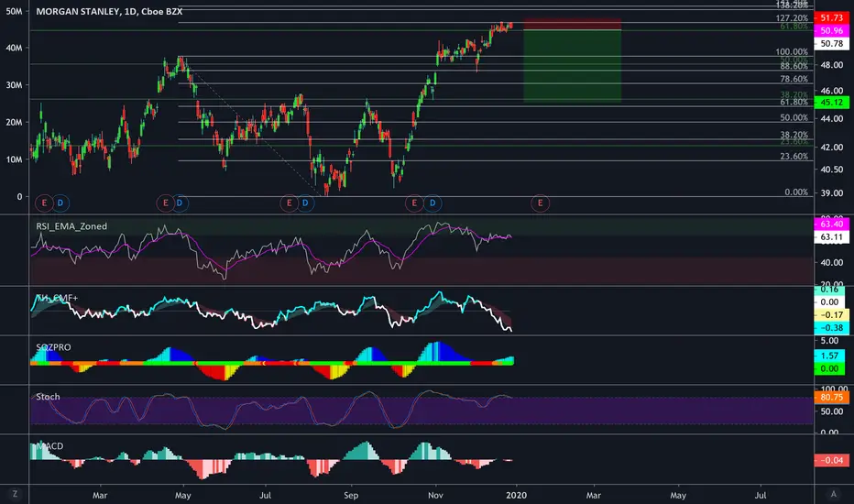
Task: Click the 0.00% Fibonacci level label
Action: pos(796,192)
